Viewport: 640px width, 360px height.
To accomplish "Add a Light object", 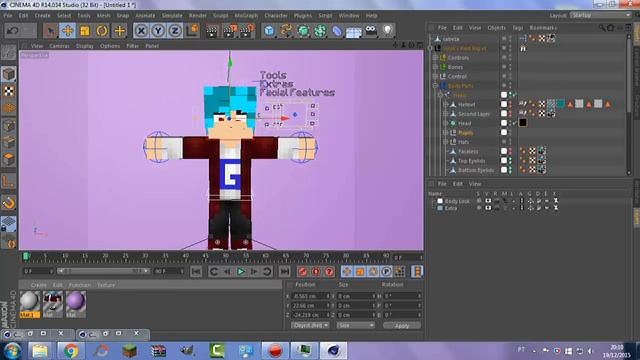I will (x=387, y=31).
